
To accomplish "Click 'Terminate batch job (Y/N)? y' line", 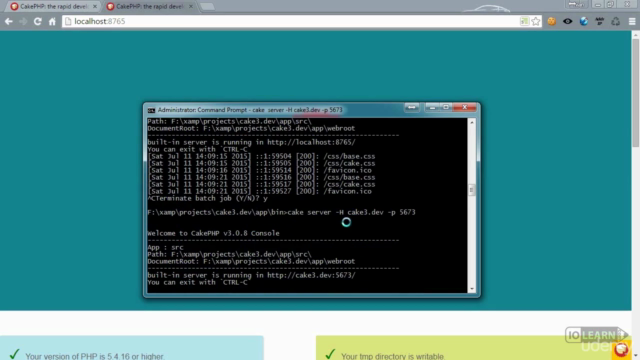I will [x=207, y=199].
